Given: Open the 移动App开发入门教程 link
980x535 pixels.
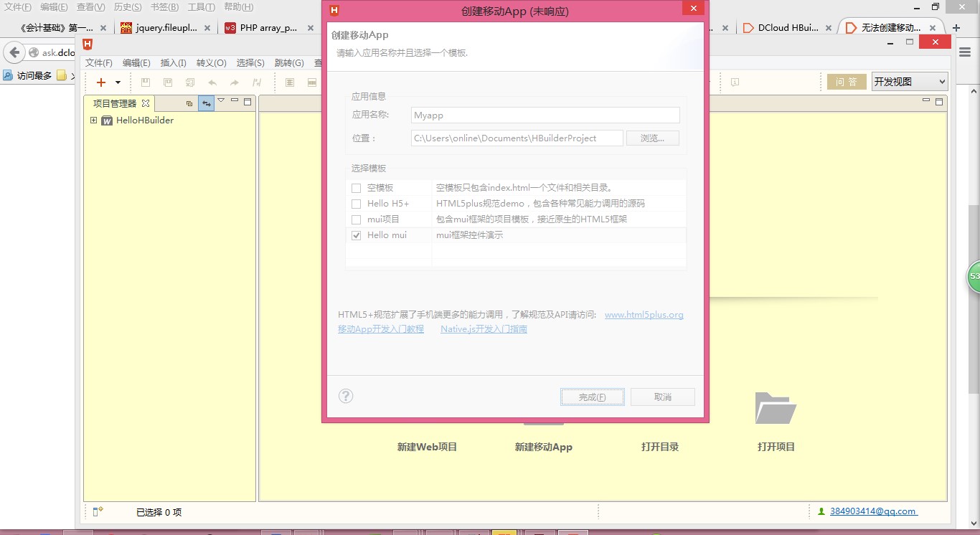Looking at the screenshot, I should click(381, 329).
